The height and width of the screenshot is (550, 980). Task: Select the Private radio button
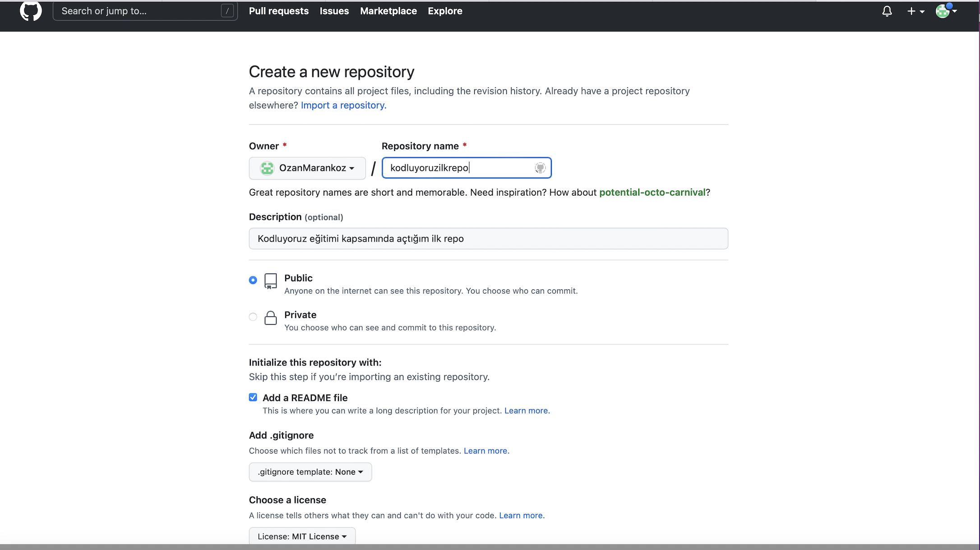coord(253,317)
